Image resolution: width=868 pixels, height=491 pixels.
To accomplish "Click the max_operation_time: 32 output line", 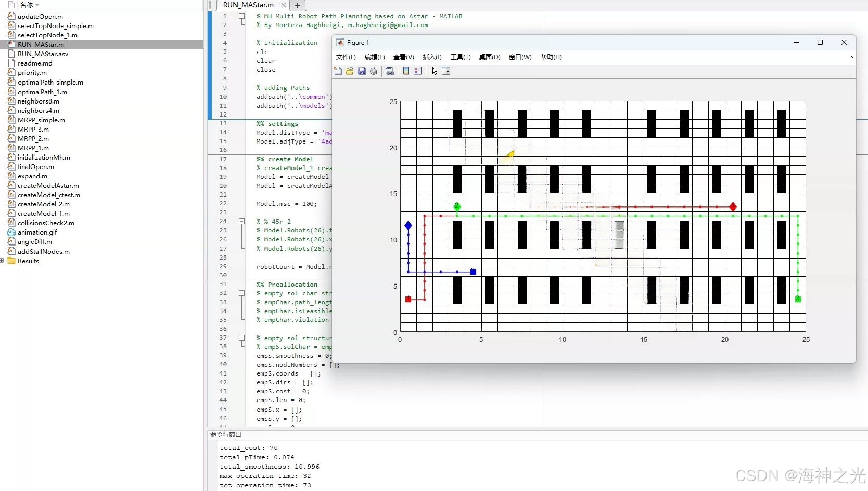I will point(265,476).
